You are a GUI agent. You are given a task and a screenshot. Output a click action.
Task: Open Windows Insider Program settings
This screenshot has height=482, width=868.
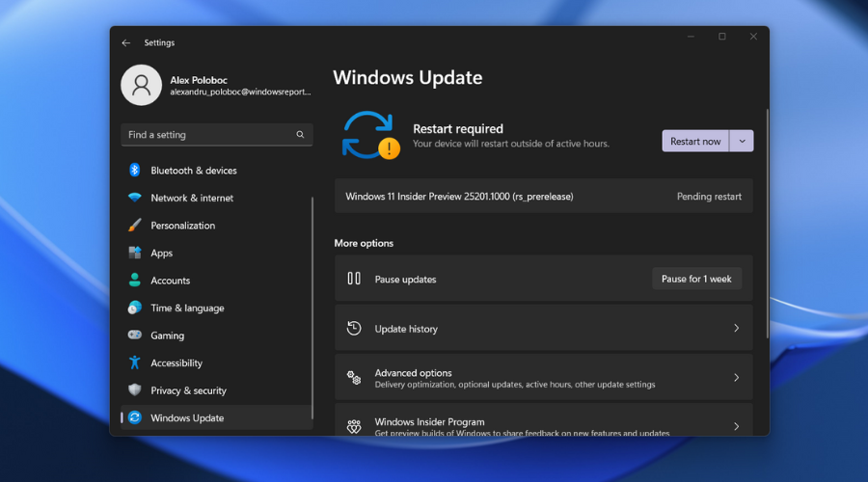coord(544,420)
